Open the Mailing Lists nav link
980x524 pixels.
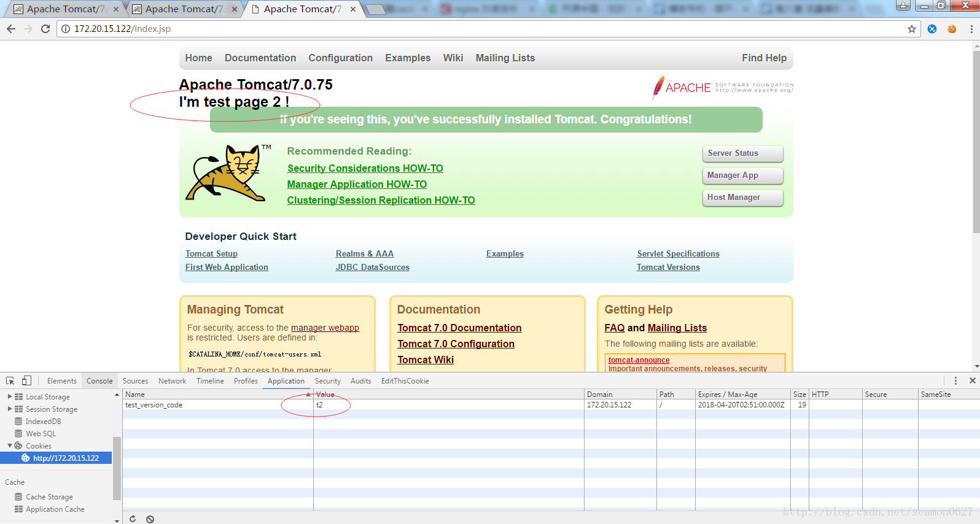[x=505, y=58]
